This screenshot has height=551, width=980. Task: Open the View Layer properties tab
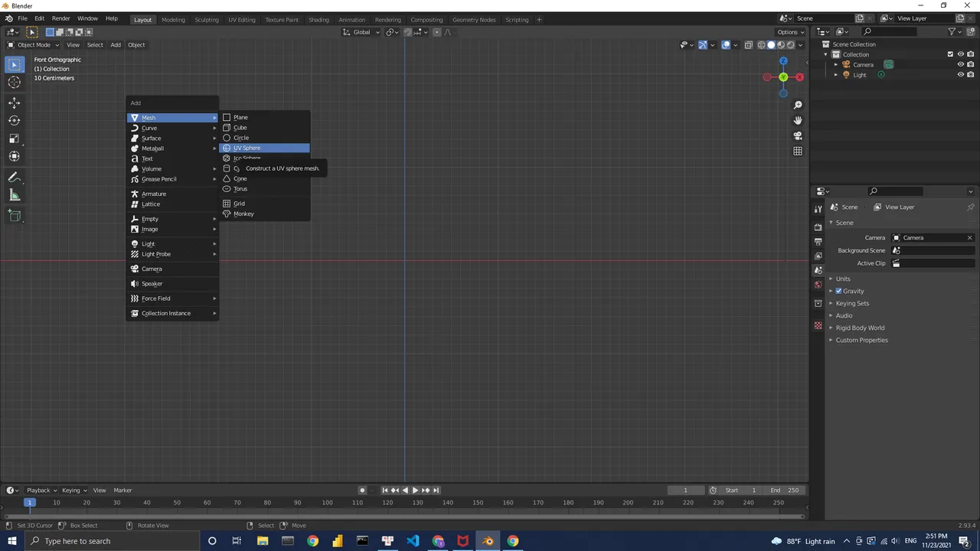point(818,256)
